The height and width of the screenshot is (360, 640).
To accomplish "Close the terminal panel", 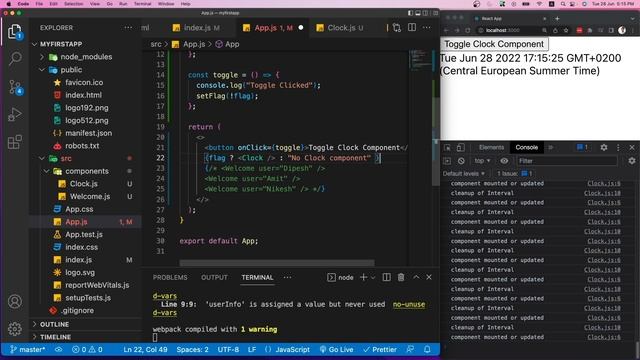I will pyautogui.click(x=429, y=277).
